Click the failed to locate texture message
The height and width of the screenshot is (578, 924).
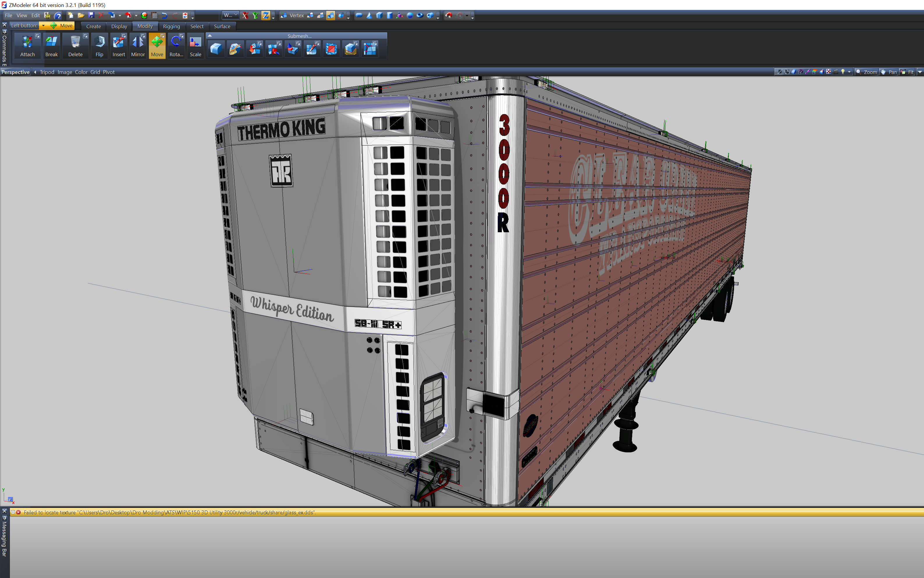pos(170,512)
